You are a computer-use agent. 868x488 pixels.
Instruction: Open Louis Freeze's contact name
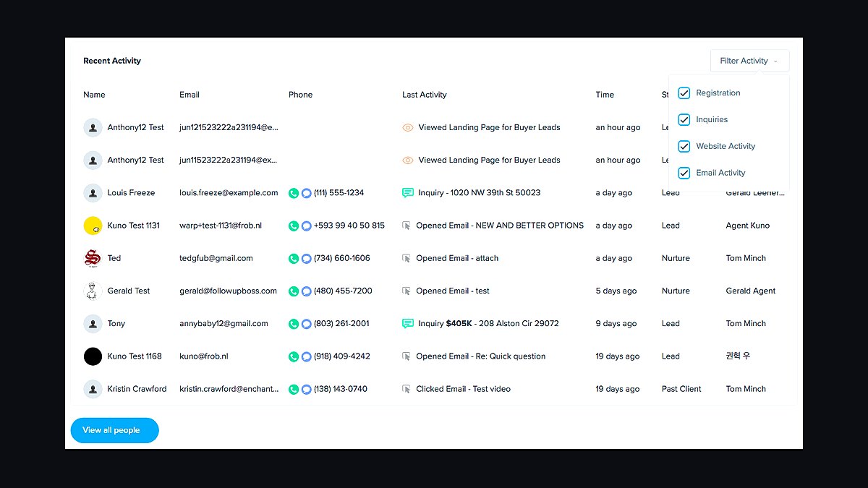(x=131, y=193)
